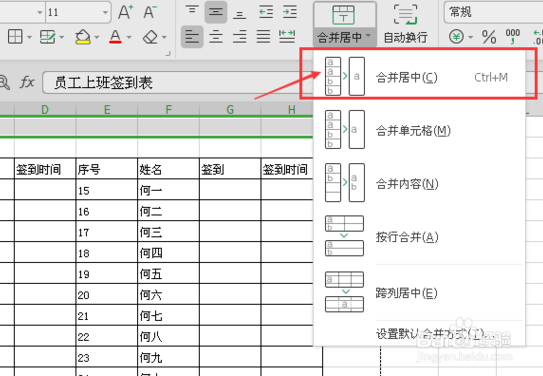This screenshot has height=376, width=543.
Task: Apply red font color A
Action: tap(115, 37)
